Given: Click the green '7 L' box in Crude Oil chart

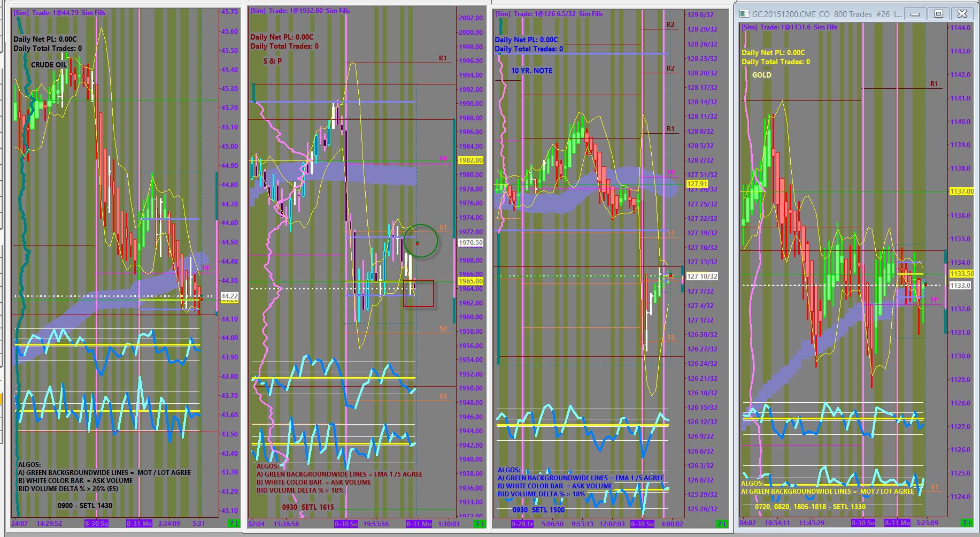Looking at the screenshot, I should 234,523.
